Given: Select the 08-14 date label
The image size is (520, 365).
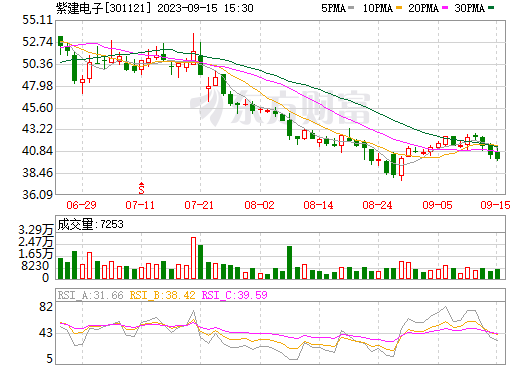Looking at the screenshot, I should click(x=318, y=205).
